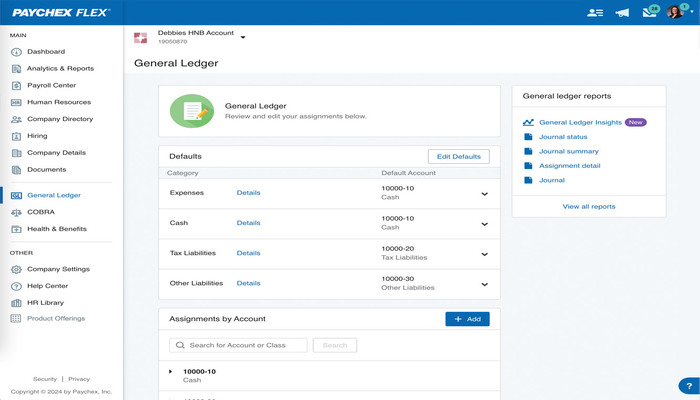Go to Human Resources in the sidebar
The height and width of the screenshot is (400, 700).
[x=58, y=102]
